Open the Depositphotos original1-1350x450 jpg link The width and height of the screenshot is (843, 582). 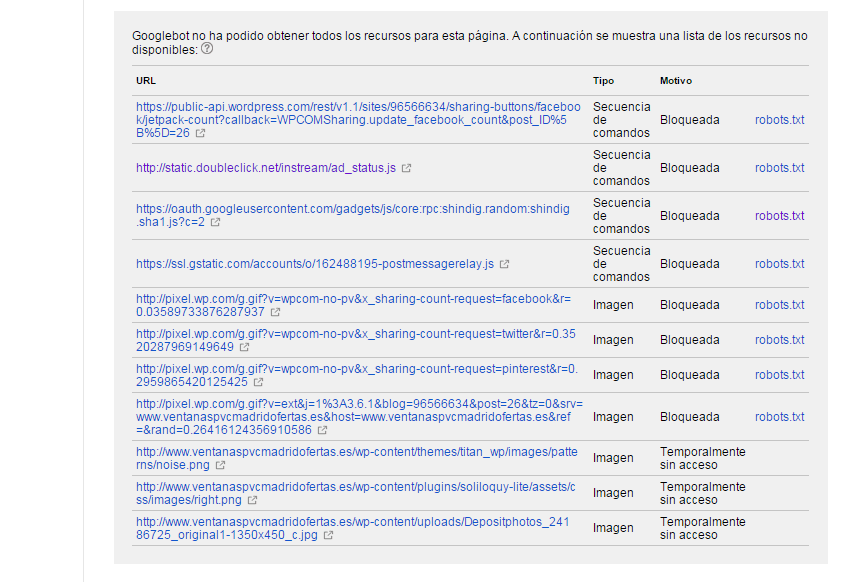(x=353, y=528)
